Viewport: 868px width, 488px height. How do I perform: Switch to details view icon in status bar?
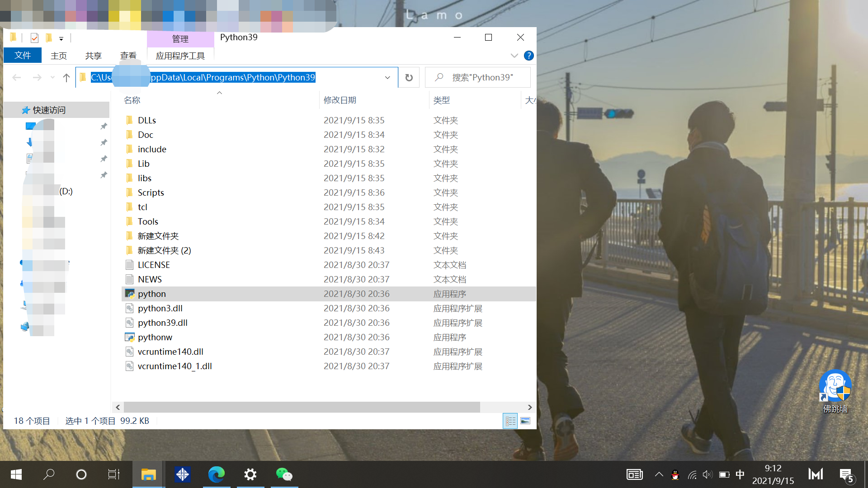(510, 421)
